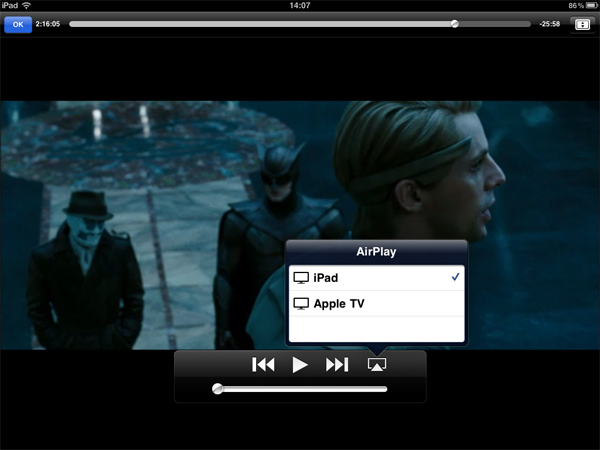600x450 pixels.
Task: Click the 86 % battery percentage
Action: [576, 5]
